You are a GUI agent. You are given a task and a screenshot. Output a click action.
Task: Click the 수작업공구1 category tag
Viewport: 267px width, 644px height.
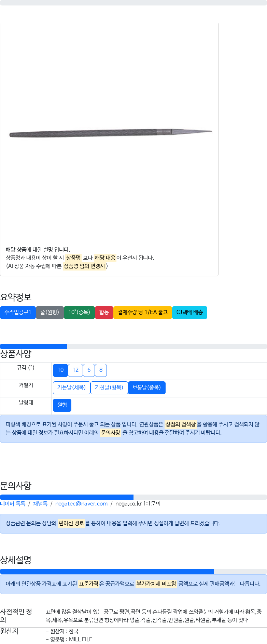click(x=18, y=312)
